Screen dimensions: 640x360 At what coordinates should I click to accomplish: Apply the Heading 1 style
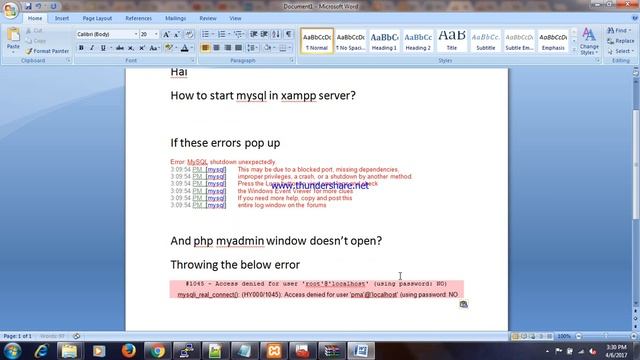[x=384, y=40]
